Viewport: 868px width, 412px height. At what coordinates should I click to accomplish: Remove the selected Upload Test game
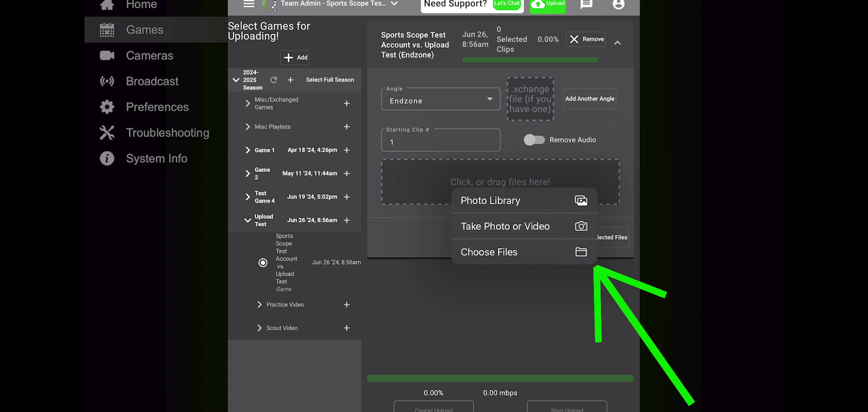point(586,39)
